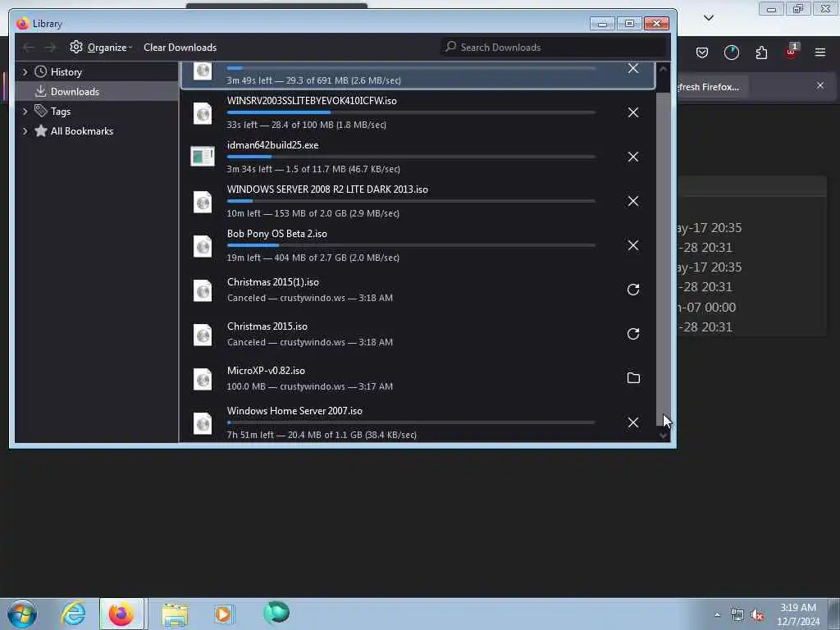Screen dimensions: 840x630
Task: Cancel the WINSRV2003SSLITEBYEVOK410ICFW.iso download
Action: pos(632,112)
